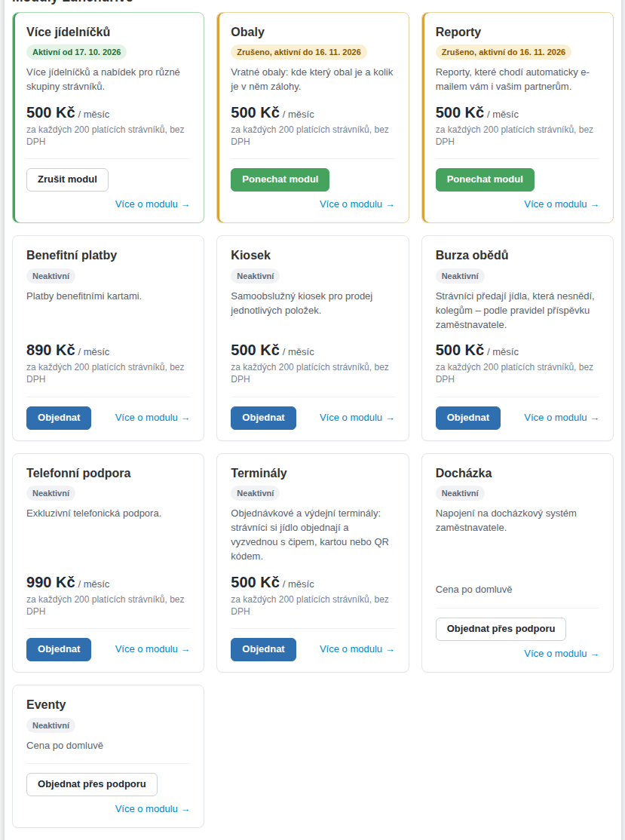Keep the Obaly module active
Image resolution: width=625 pixels, height=840 pixels.
point(280,179)
